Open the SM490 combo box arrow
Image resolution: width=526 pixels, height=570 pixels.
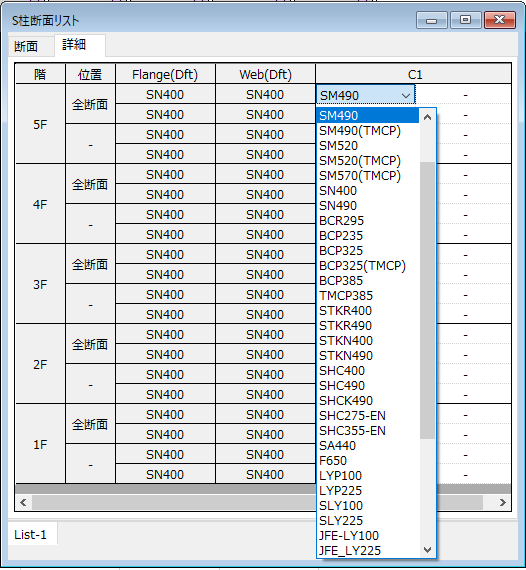[406, 96]
